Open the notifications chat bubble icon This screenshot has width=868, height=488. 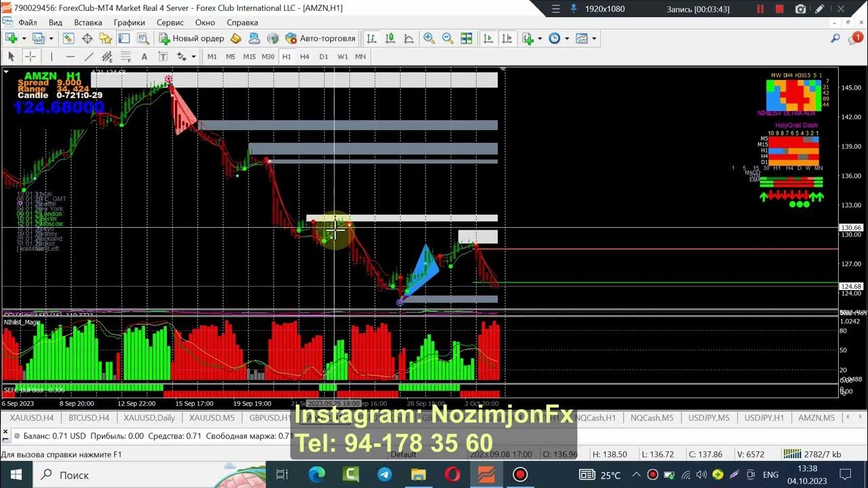point(855,39)
